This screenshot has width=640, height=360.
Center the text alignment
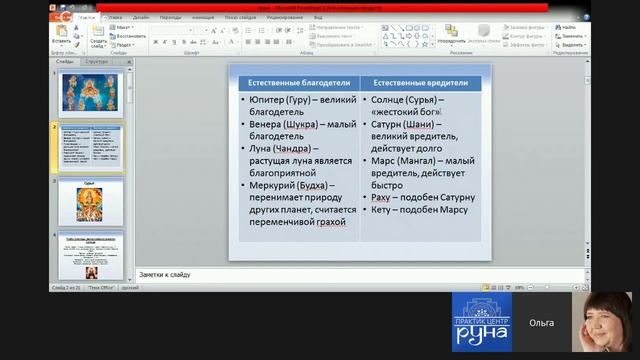coord(258,42)
